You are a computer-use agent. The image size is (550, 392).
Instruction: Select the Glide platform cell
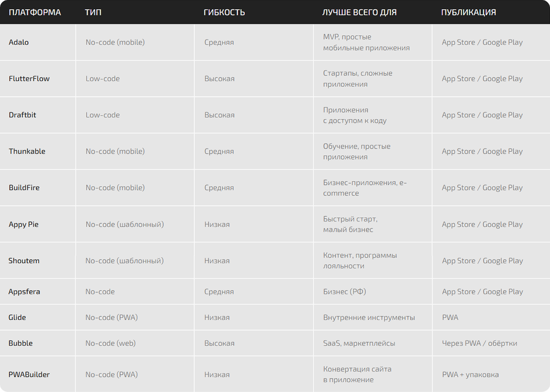(17, 317)
